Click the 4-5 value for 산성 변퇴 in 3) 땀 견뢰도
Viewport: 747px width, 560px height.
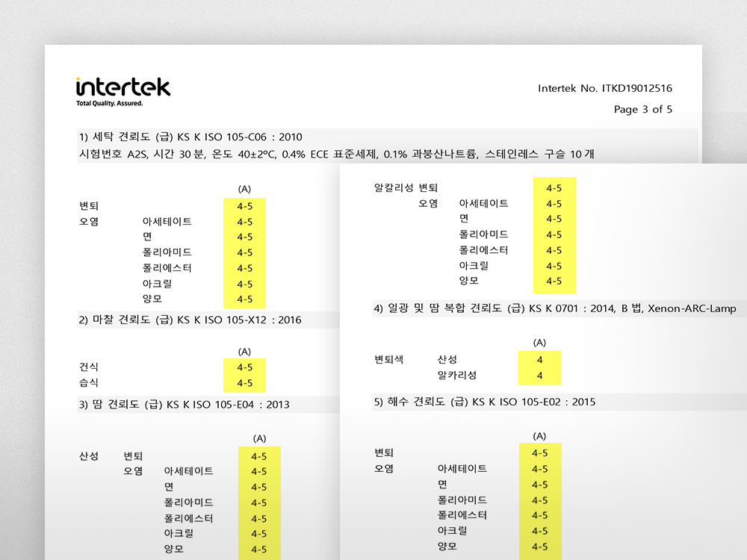pos(259,456)
